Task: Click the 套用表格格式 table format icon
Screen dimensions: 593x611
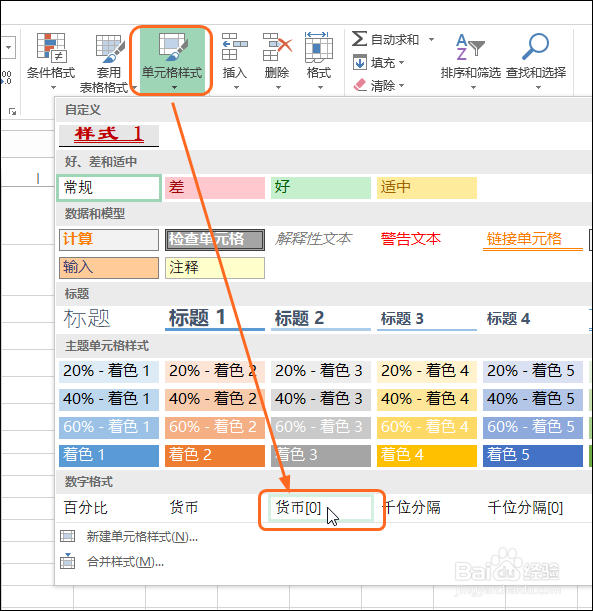Action: pos(109,49)
